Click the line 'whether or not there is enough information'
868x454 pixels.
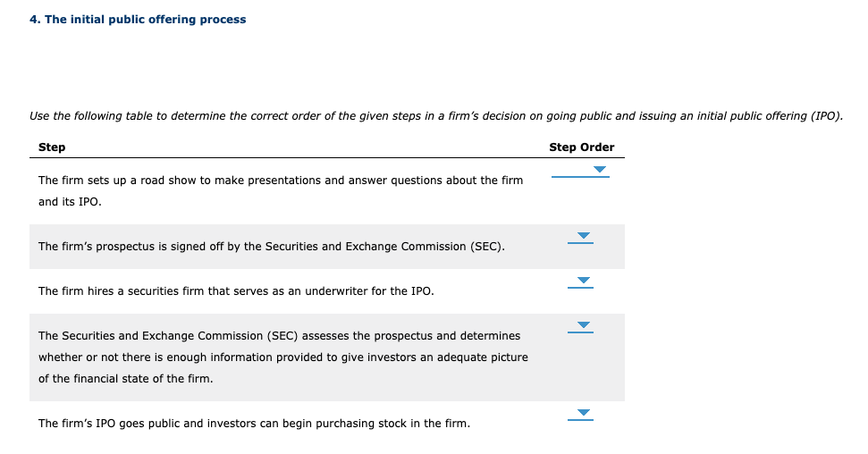282,357
